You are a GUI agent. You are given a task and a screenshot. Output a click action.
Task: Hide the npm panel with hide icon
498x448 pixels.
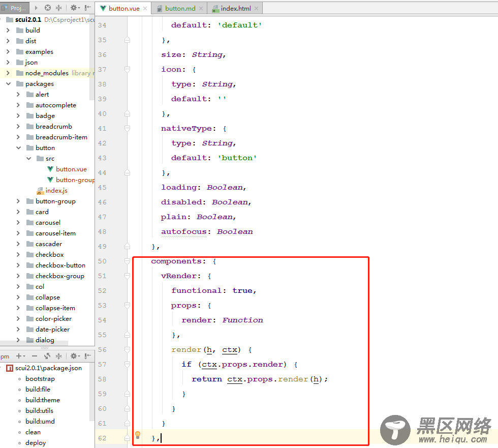pyautogui.click(x=88, y=356)
